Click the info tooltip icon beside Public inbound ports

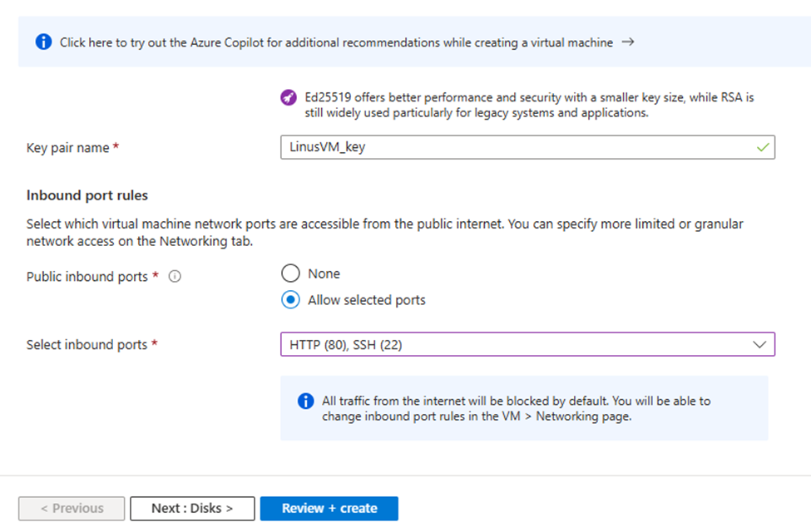click(x=175, y=277)
